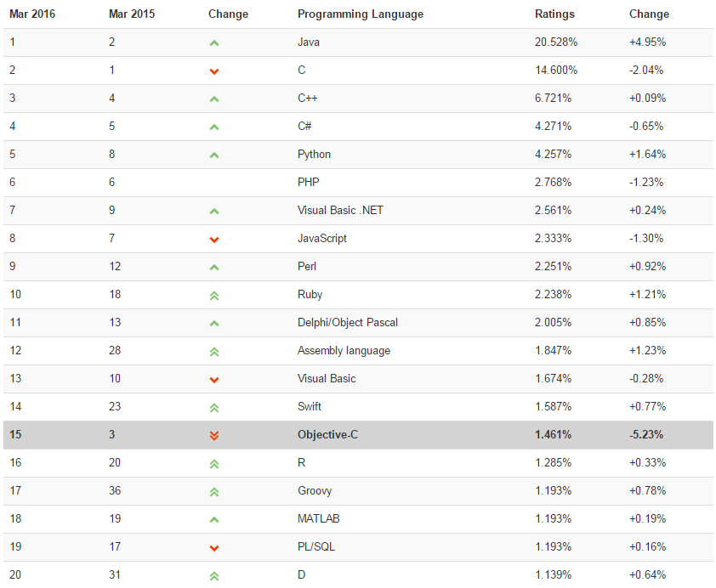Select the Visual Basic .NET entry
Screen dimensions: 716x588
(x=340, y=210)
